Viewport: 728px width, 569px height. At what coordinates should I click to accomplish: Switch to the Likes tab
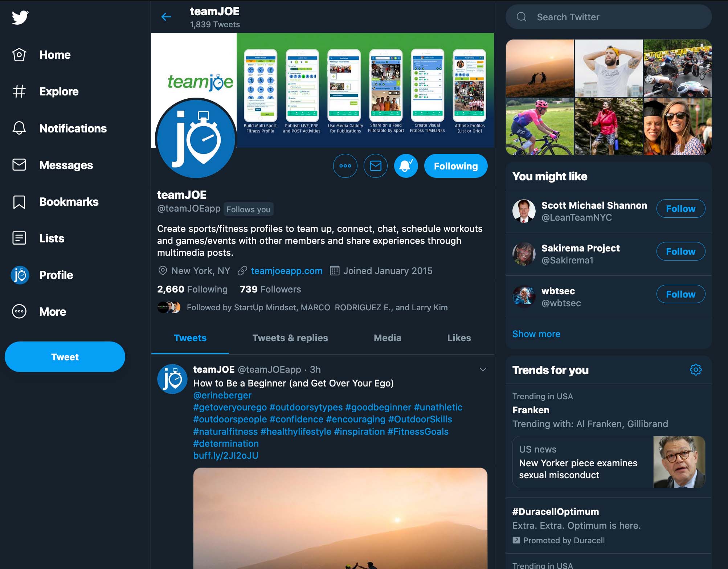coord(459,338)
